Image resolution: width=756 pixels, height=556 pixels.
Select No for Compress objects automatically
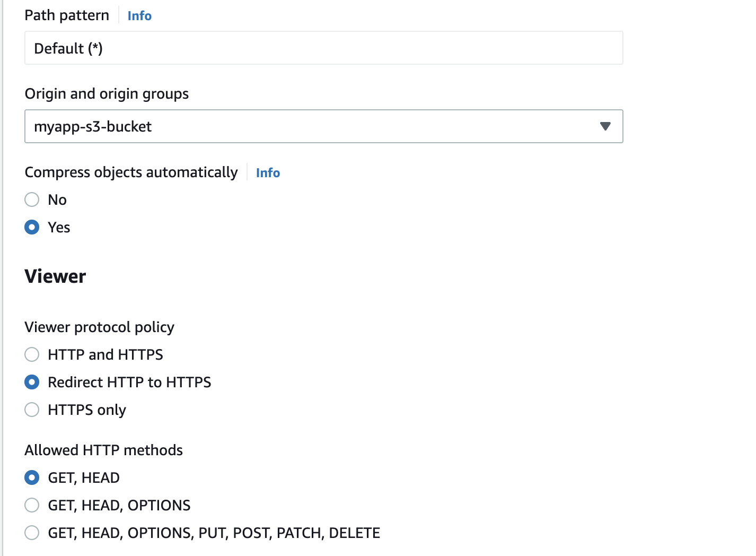(32, 199)
